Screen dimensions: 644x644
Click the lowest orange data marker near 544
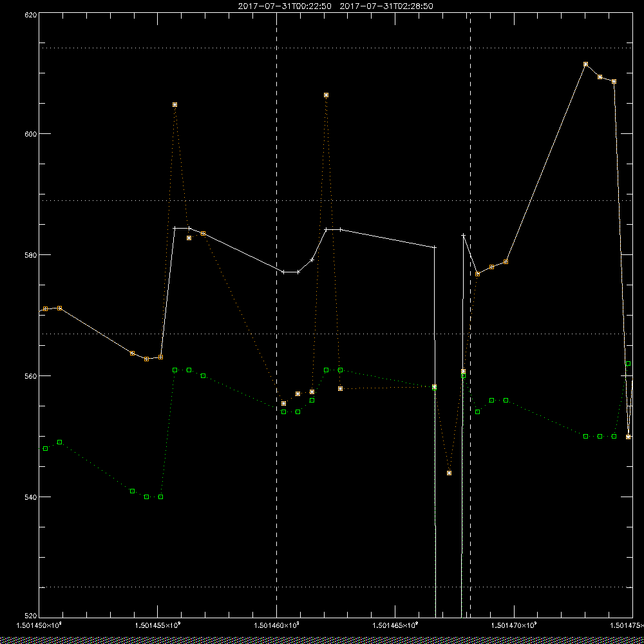coord(449,473)
